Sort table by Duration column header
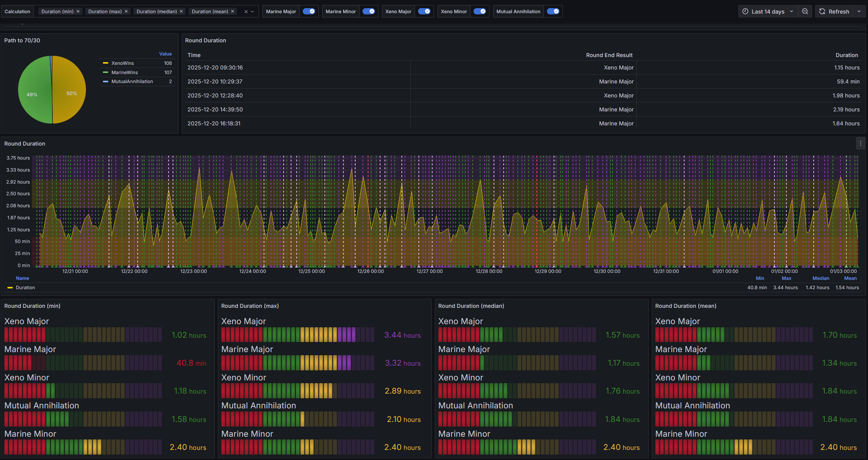Screen dimensions: 868x460 pyautogui.click(x=847, y=55)
